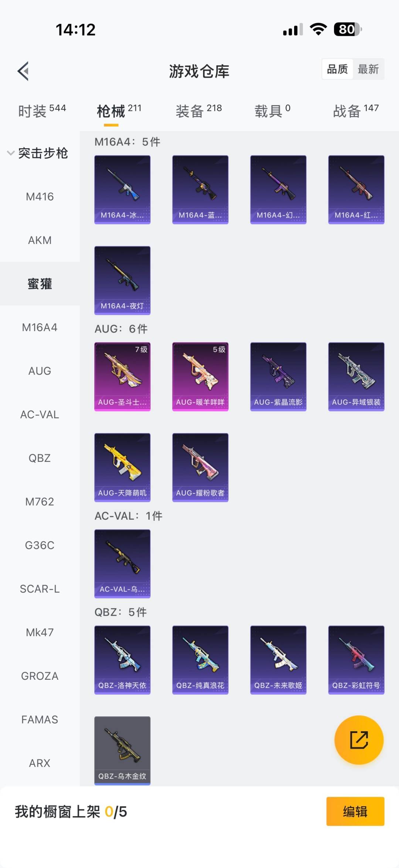Select the AUG-异域银装 skin
The height and width of the screenshot is (868, 399).
coord(356,376)
